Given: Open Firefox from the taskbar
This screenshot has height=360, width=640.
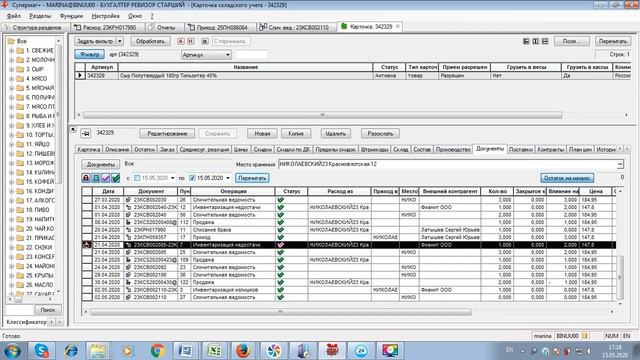Looking at the screenshot, I should click(243, 351).
